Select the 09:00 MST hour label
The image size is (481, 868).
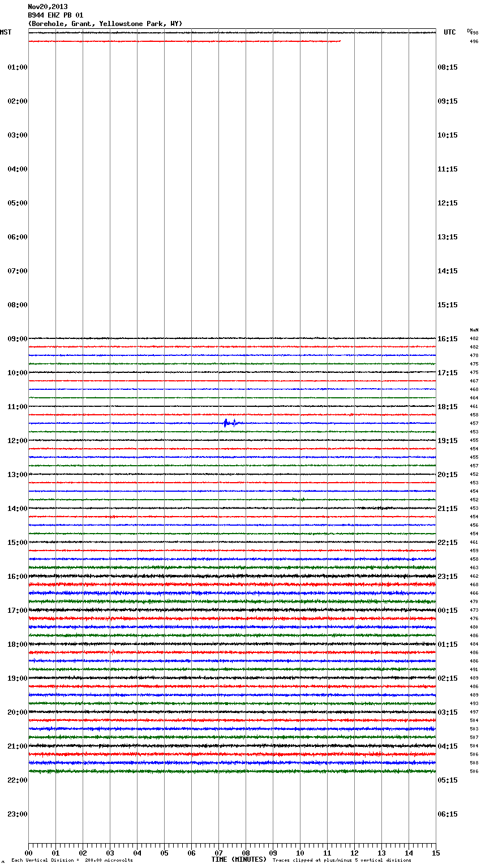coord(18,339)
